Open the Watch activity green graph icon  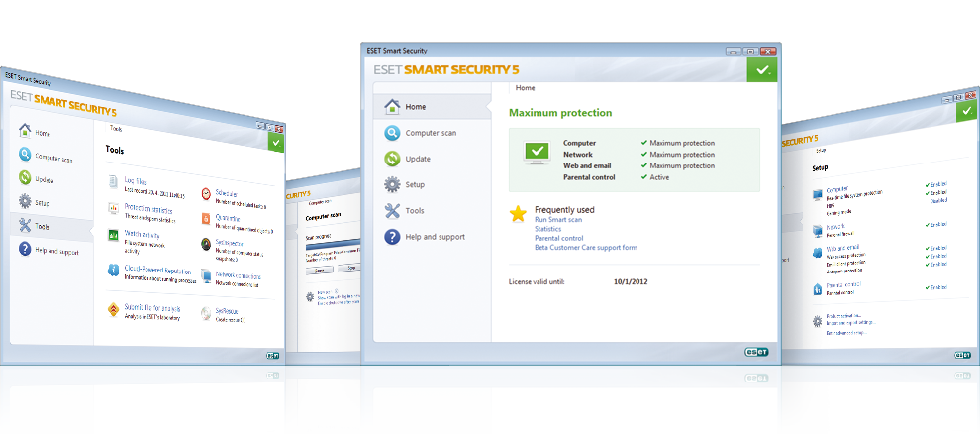(113, 235)
